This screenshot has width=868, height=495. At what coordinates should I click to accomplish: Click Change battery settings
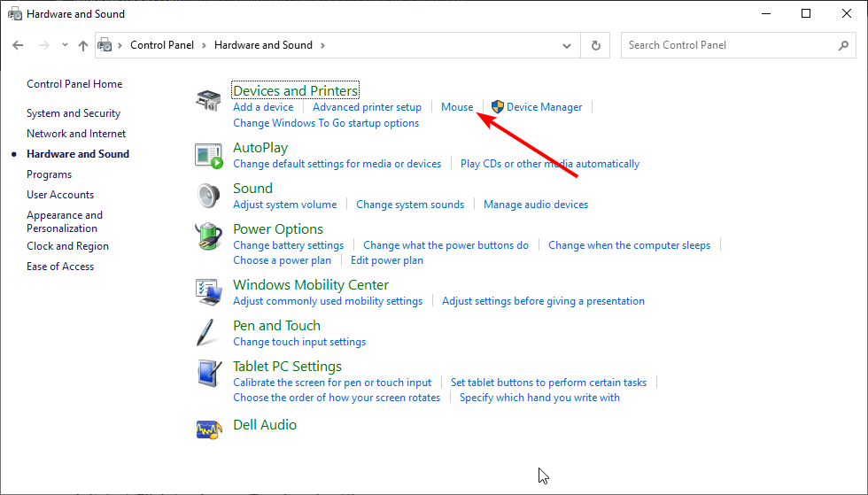pos(289,245)
